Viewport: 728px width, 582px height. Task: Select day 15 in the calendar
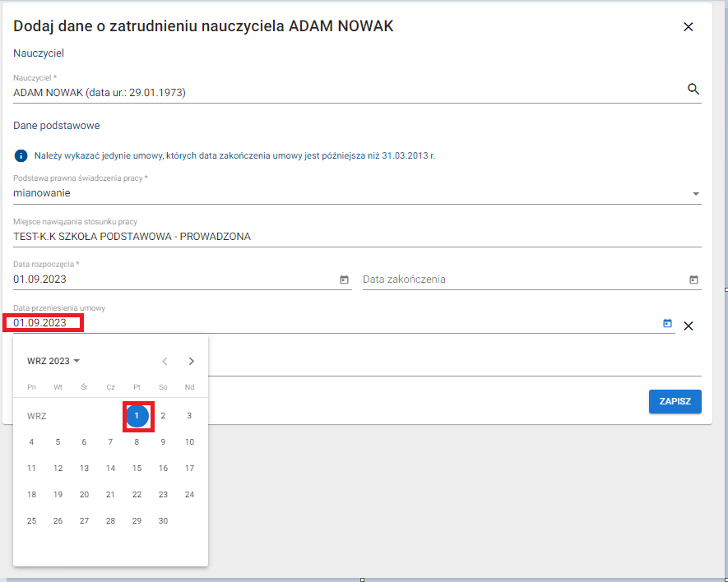pos(137,468)
